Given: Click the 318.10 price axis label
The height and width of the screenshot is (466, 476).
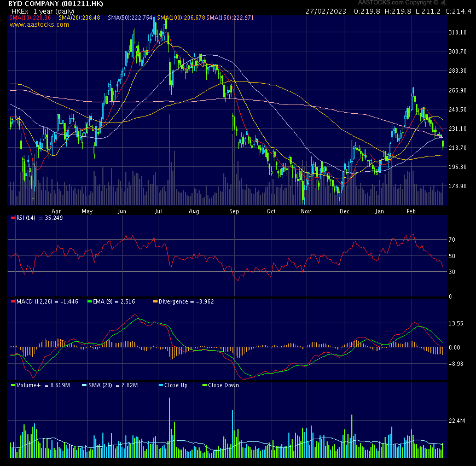Looking at the screenshot, I should (x=457, y=32).
